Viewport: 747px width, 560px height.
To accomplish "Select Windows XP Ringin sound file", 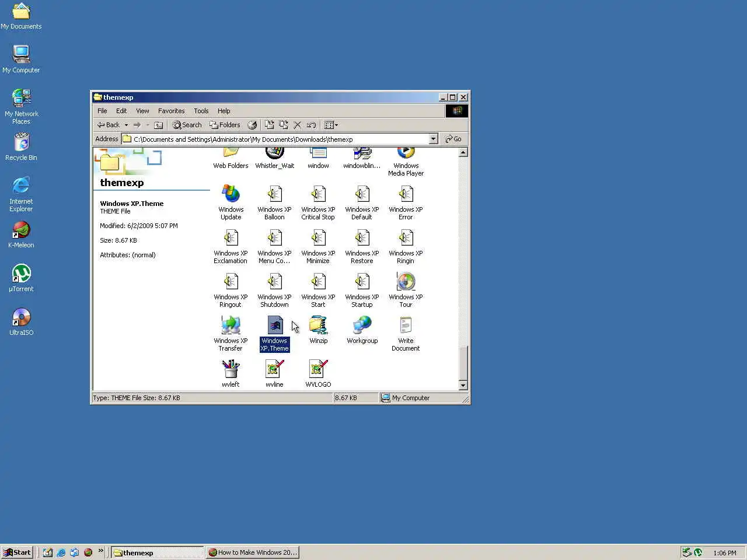I will (x=406, y=246).
